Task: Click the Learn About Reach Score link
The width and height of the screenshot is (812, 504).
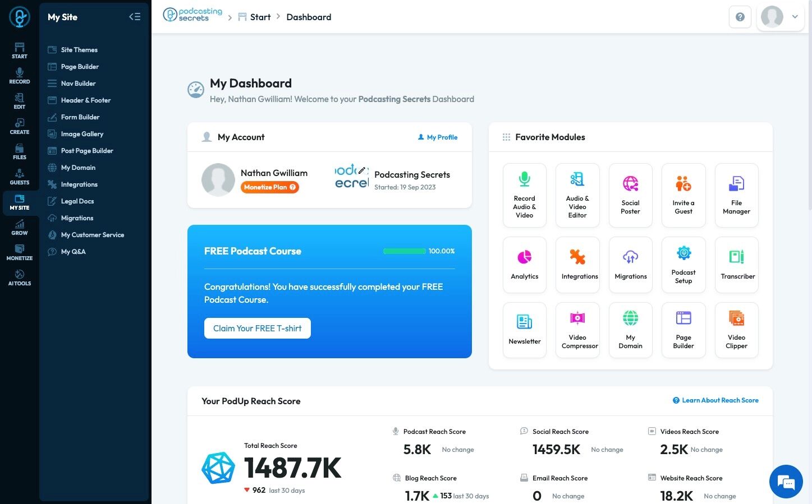Action: pos(715,400)
